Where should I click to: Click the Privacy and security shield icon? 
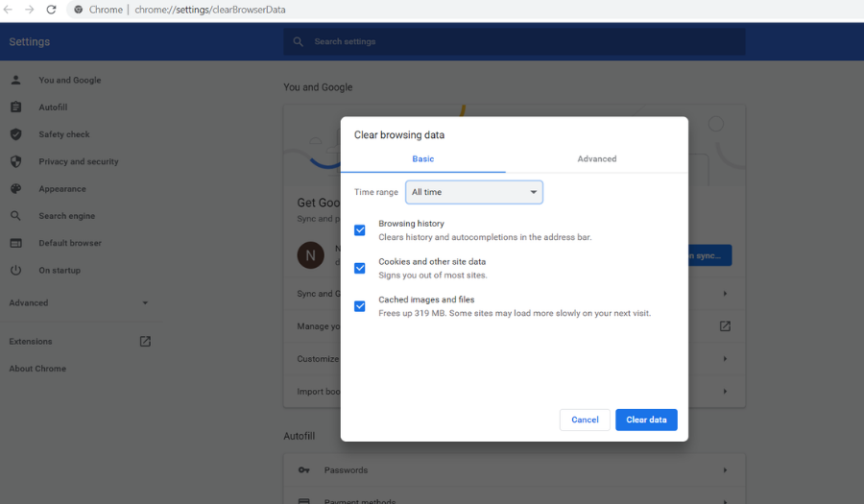16,161
